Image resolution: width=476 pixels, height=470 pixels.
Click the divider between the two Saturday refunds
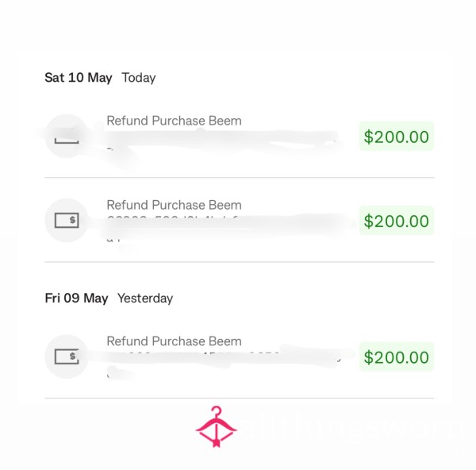coord(240,177)
